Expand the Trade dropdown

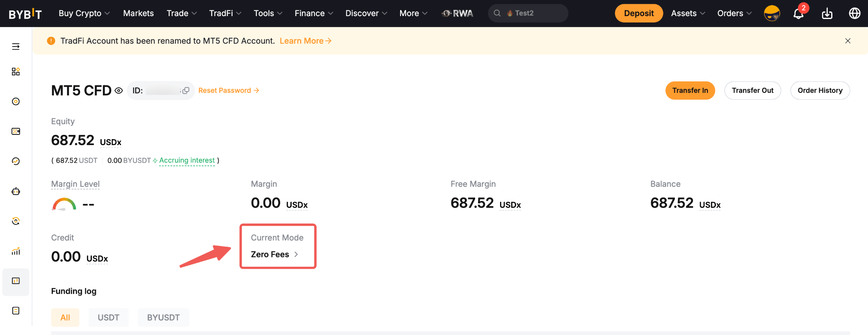[182, 13]
